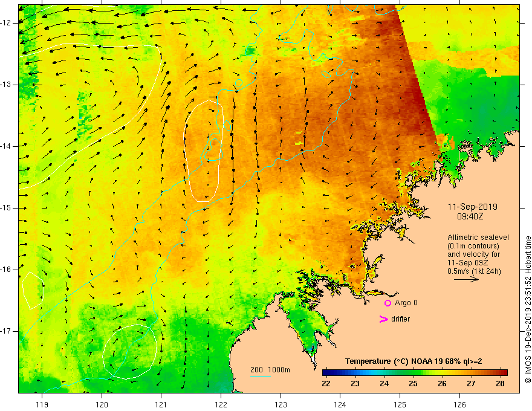The height and width of the screenshot is (411, 532).
Task: Click the 'drifter' legend label
Action: (400, 319)
